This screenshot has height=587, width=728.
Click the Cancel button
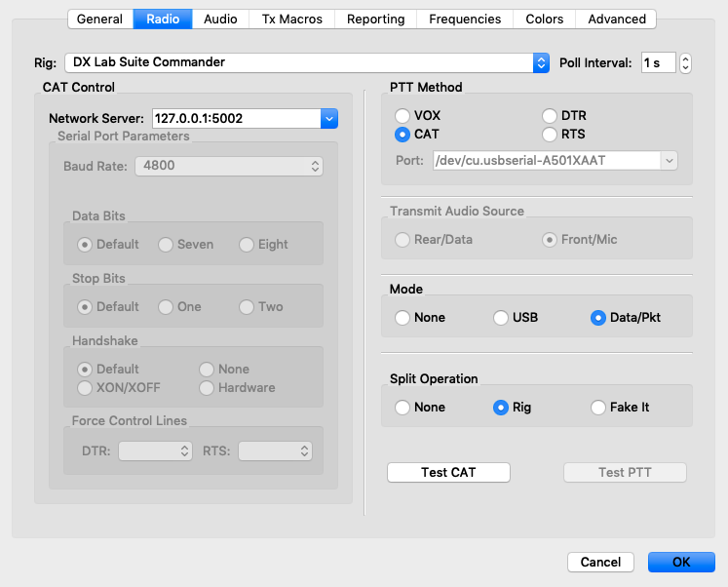pos(600,563)
